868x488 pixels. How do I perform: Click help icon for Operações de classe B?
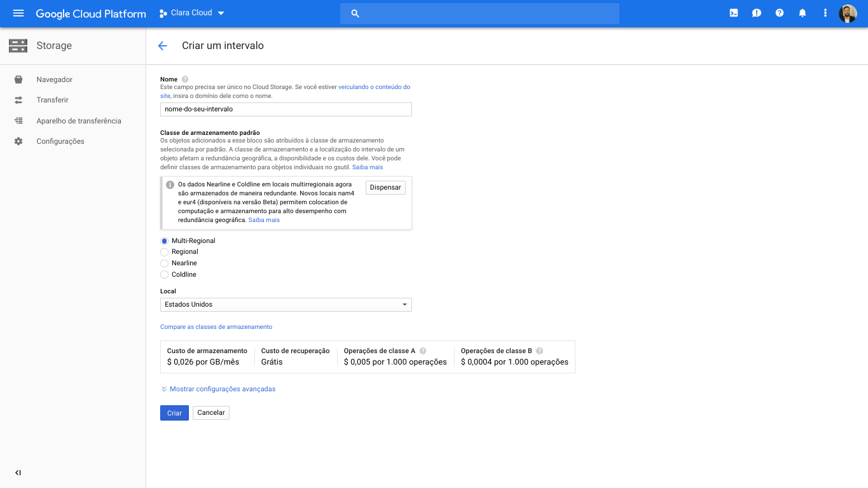pyautogui.click(x=539, y=351)
